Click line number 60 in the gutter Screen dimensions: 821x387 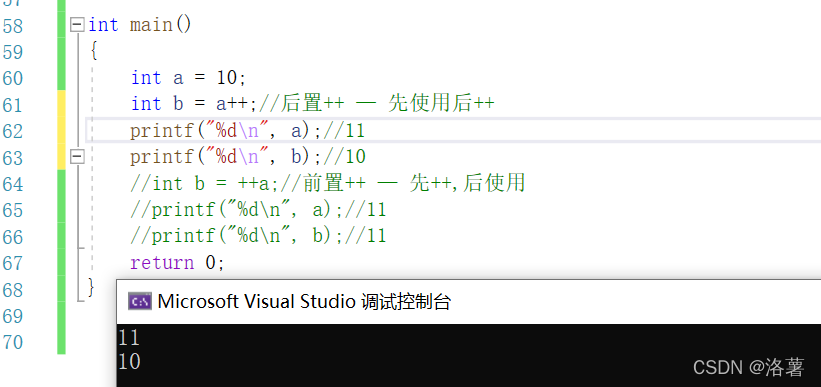13,78
